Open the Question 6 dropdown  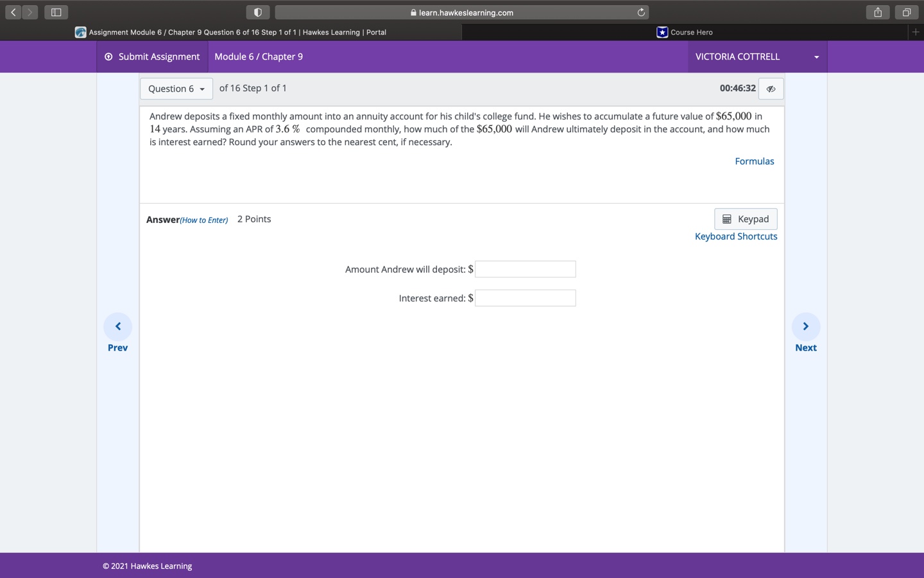click(x=175, y=89)
